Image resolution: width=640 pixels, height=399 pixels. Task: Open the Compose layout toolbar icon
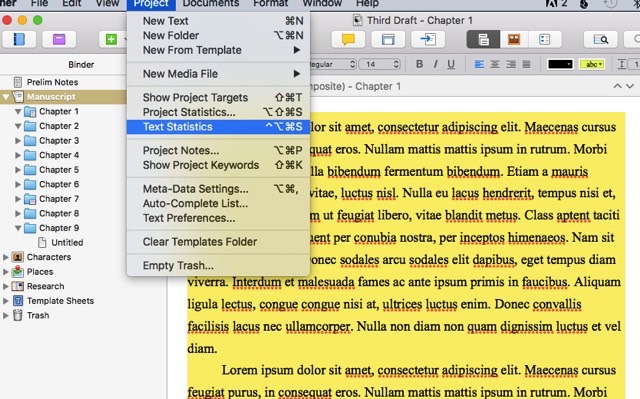pyautogui.click(x=388, y=39)
